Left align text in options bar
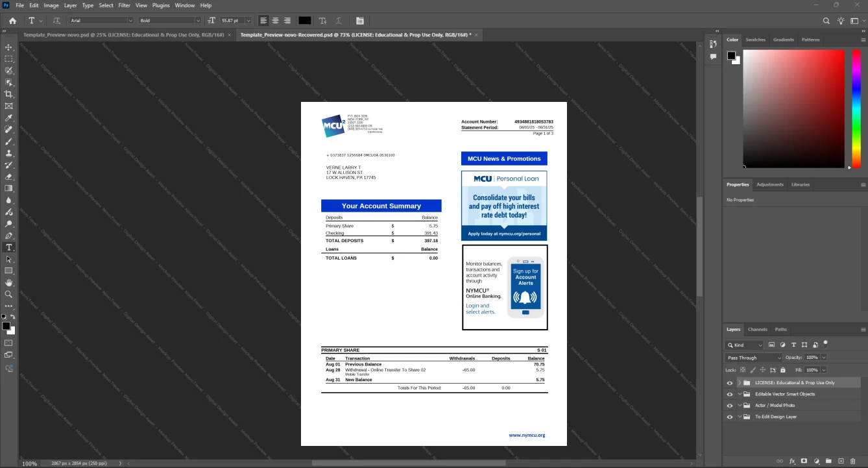 [x=263, y=21]
